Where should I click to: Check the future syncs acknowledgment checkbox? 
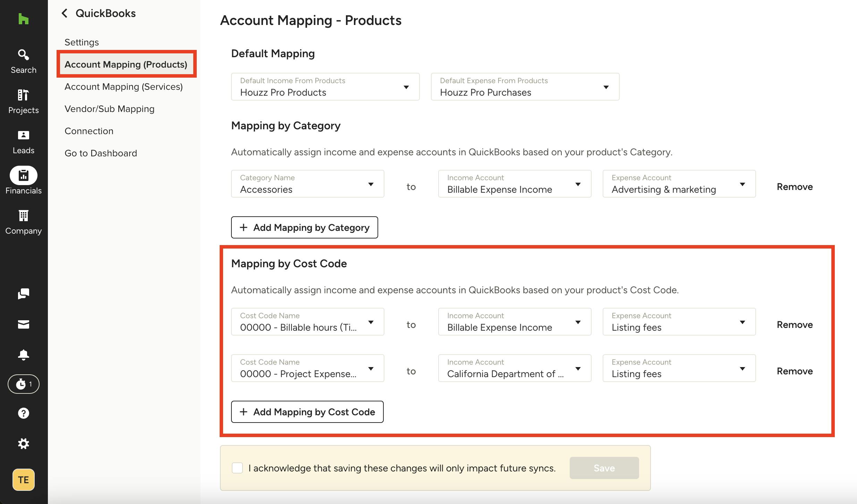pyautogui.click(x=237, y=468)
